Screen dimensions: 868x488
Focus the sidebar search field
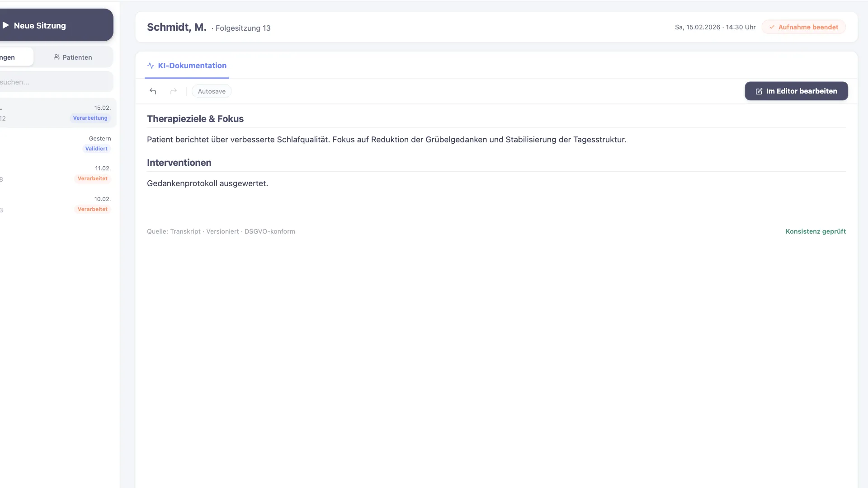click(x=56, y=82)
